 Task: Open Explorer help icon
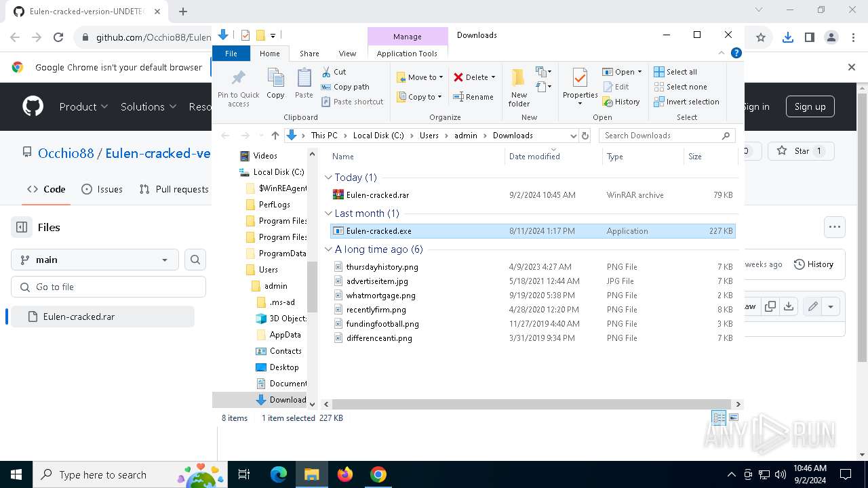(x=736, y=53)
